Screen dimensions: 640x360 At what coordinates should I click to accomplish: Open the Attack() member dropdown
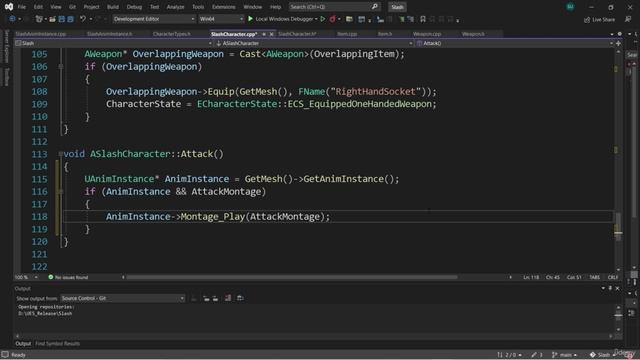[515, 43]
